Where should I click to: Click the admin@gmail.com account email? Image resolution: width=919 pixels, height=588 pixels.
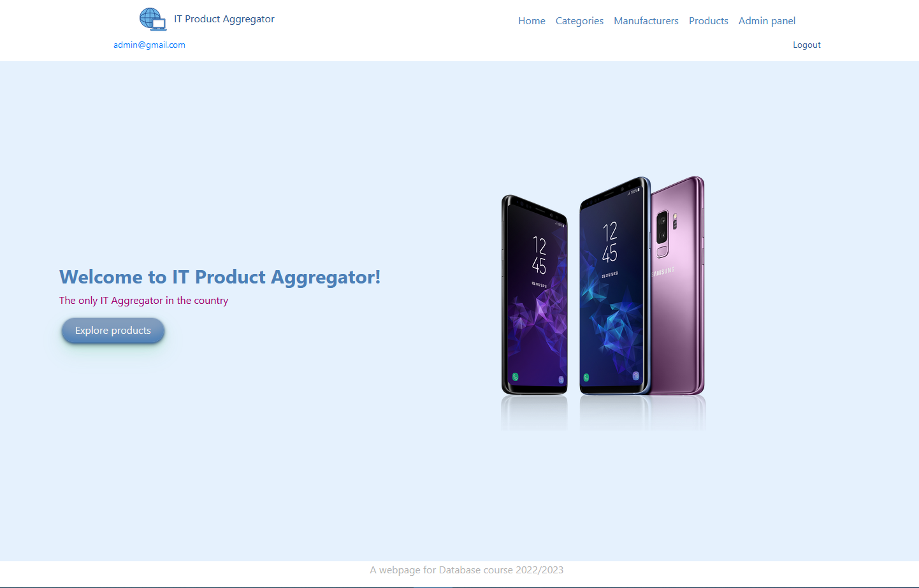coord(149,45)
